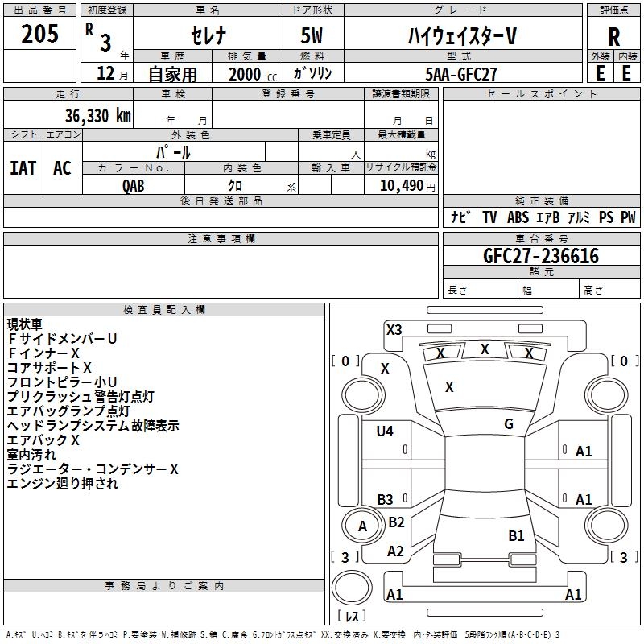The image size is (644, 644).
Task: Select note エアバックX
Action: click(43, 440)
